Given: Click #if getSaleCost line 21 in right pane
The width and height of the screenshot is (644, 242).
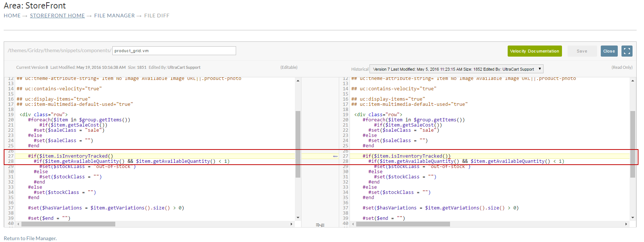Looking at the screenshot, I should click(408, 125).
